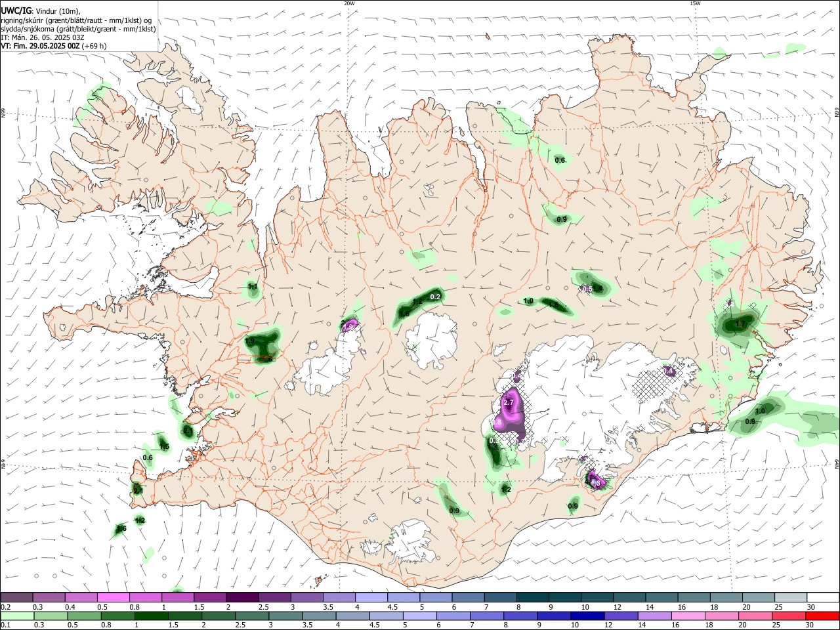Select the lilac 14 swatch in rain scale
Image resolution: width=840 pixels, height=630 pixels.
(x=654, y=616)
